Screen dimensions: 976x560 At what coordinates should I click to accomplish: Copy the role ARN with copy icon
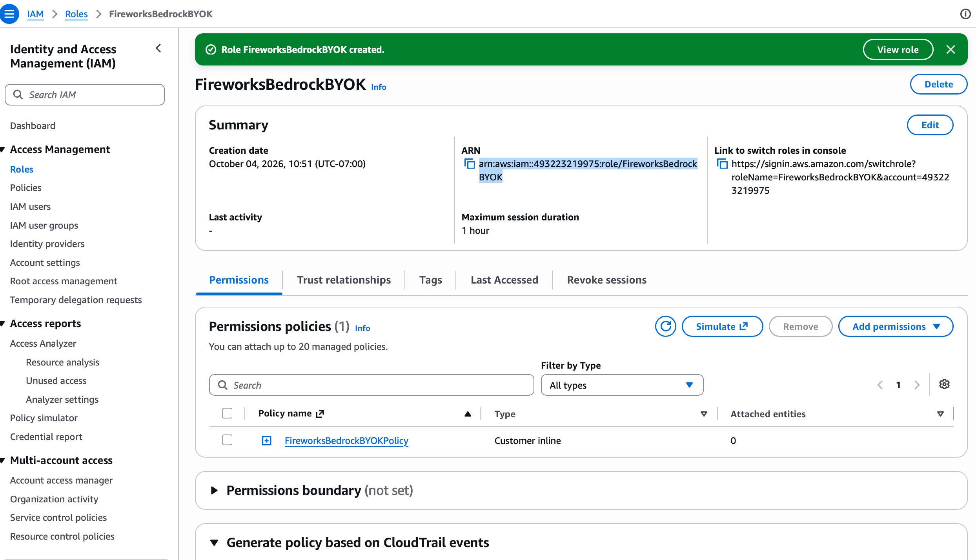point(469,164)
